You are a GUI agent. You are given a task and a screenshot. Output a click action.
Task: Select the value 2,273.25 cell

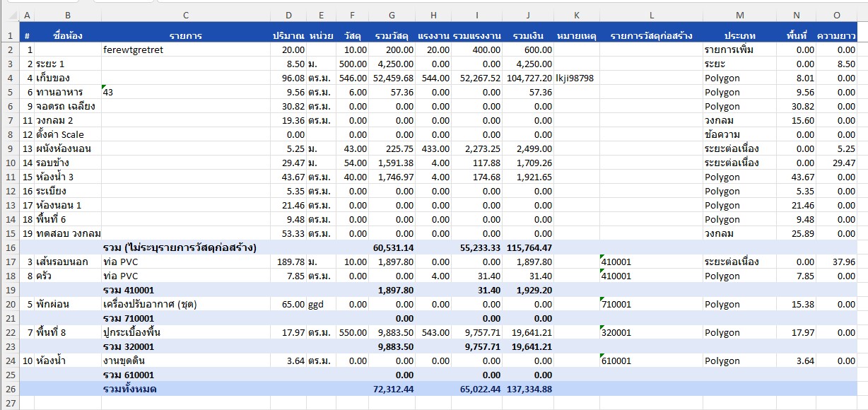pyautogui.click(x=477, y=148)
